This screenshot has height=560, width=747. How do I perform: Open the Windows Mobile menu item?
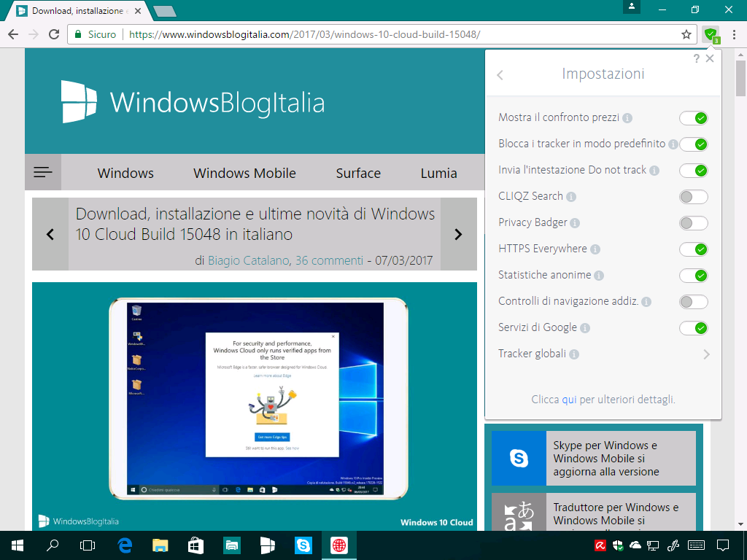click(x=244, y=173)
